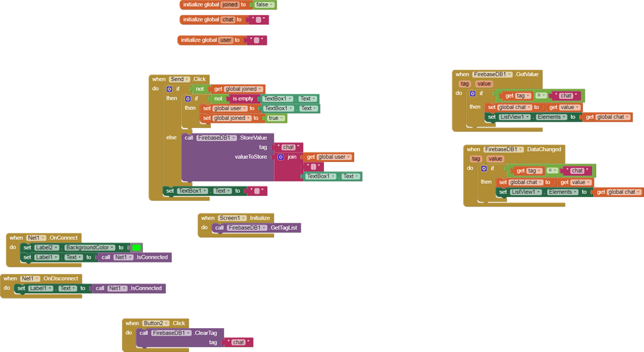Open '=' operator dropdown in DataChanged block
This screenshot has width=644, height=352.
[552, 170]
